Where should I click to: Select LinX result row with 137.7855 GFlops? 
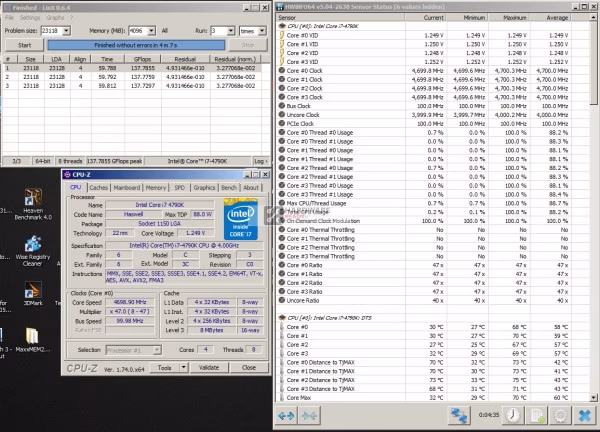pos(132,68)
